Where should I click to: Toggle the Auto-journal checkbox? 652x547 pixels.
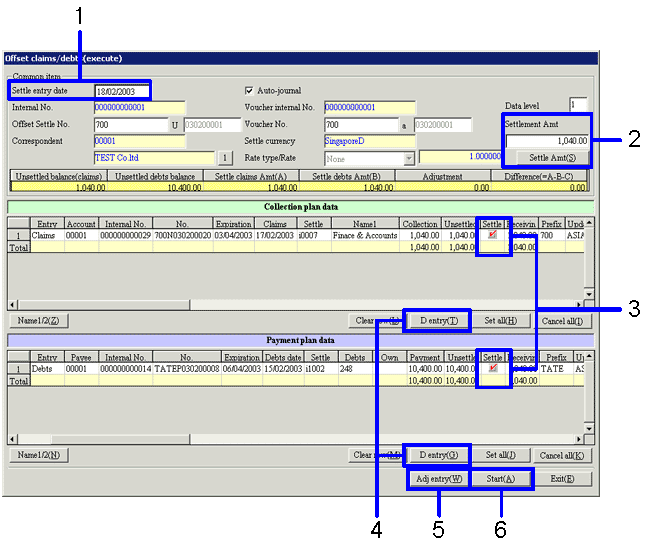tap(249, 91)
